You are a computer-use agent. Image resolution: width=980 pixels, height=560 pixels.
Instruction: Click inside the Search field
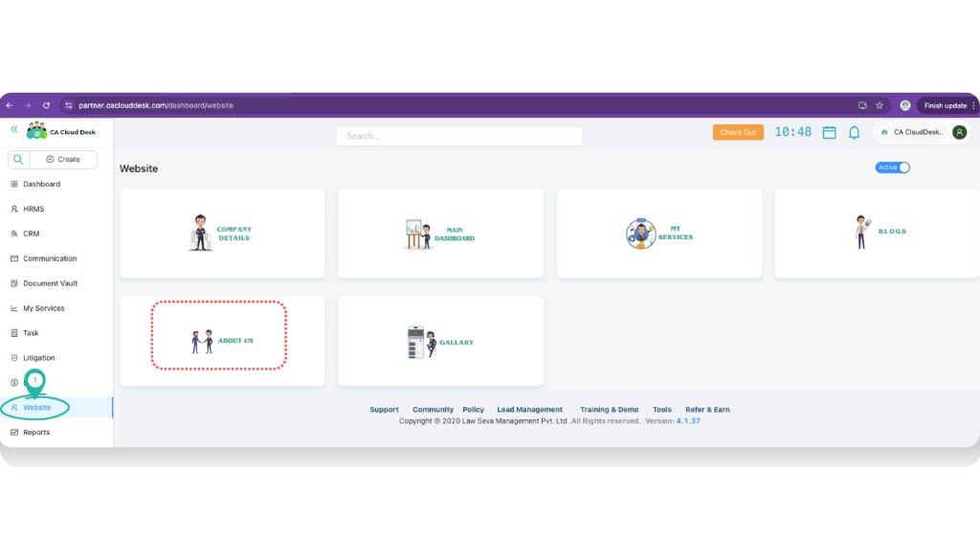pyautogui.click(x=457, y=135)
